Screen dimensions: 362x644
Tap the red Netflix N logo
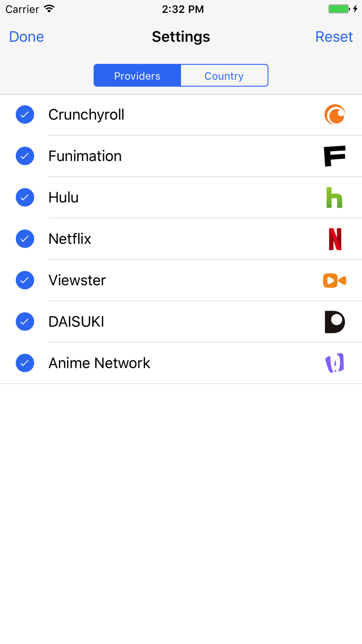335,239
